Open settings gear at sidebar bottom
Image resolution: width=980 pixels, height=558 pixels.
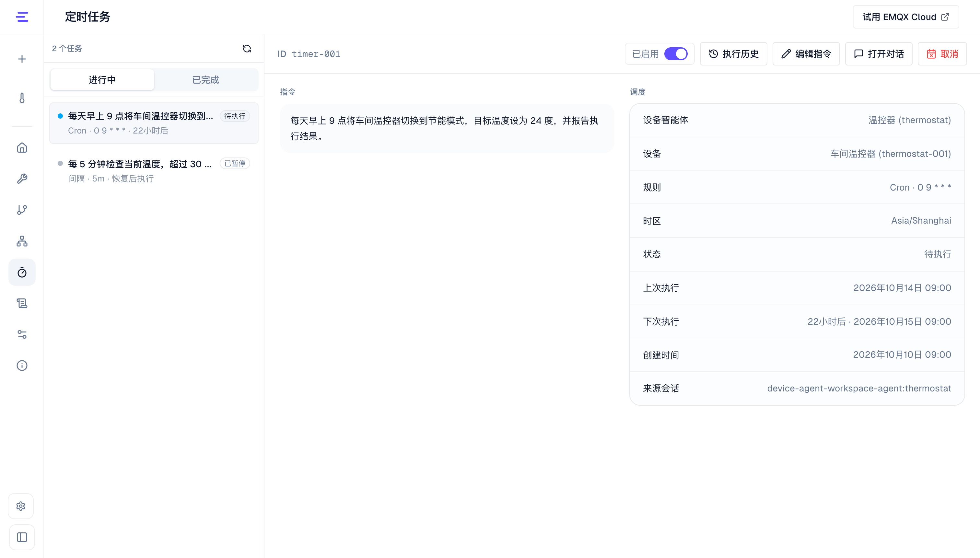click(x=21, y=506)
